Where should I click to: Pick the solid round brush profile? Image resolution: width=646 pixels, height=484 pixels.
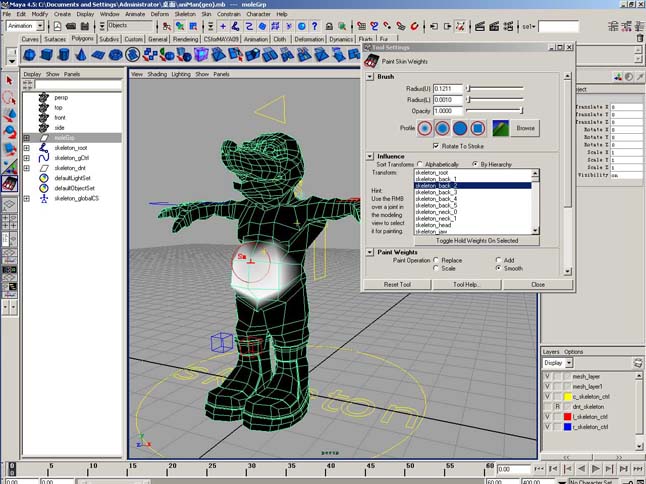tap(461, 128)
